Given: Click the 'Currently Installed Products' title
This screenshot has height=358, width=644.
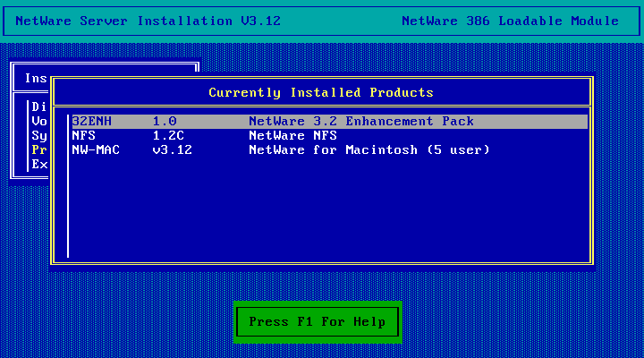Looking at the screenshot, I should point(321,93).
